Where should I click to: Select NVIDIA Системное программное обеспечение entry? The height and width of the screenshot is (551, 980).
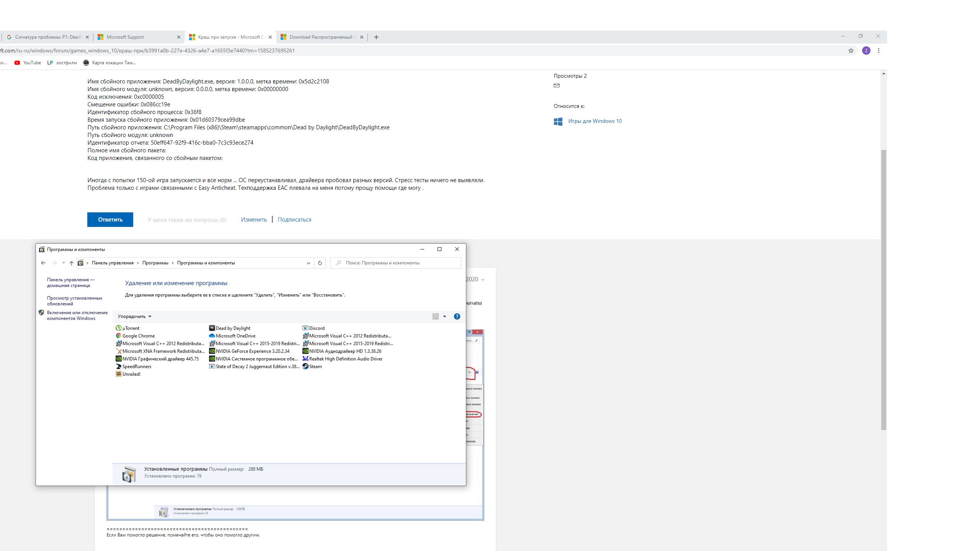coord(253,359)
